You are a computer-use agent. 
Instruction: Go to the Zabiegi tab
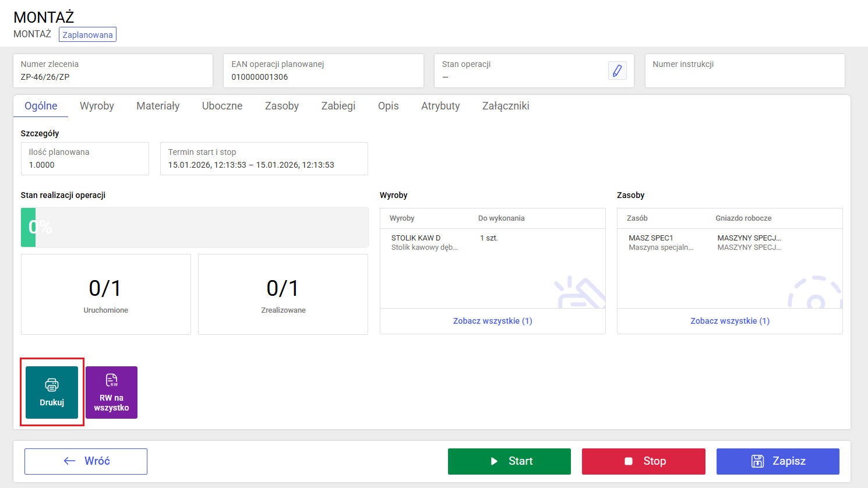[338, 106]
